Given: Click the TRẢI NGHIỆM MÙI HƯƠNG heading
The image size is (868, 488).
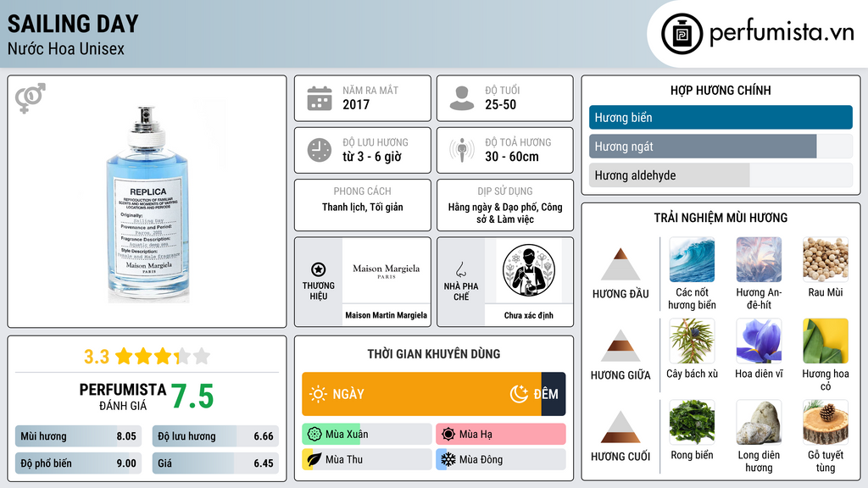Looking at the screenshot, I should (x=721, y=218).
